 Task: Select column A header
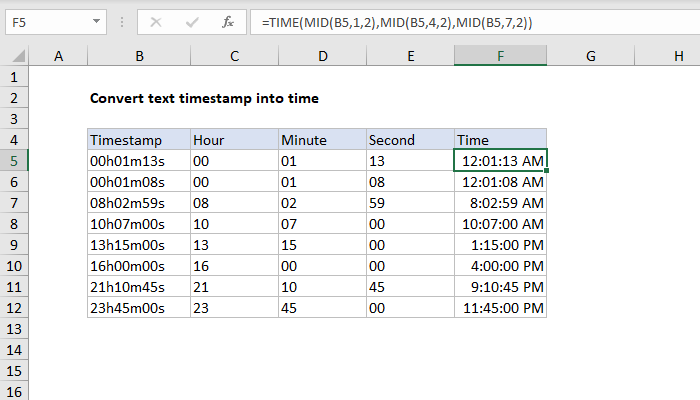(x=58, y=56)
